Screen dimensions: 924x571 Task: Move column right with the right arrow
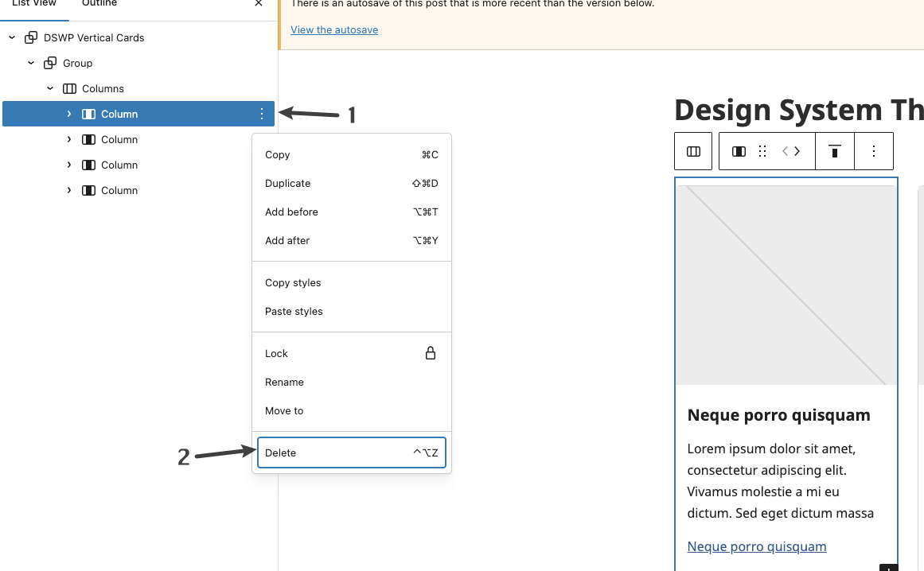coord(797,151)
